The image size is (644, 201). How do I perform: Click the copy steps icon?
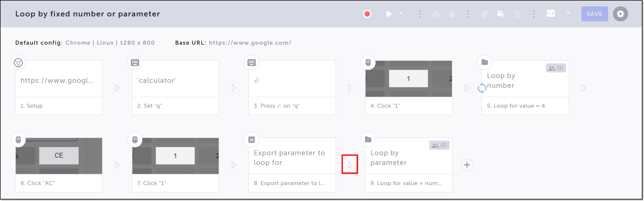[x=436, y=14]
